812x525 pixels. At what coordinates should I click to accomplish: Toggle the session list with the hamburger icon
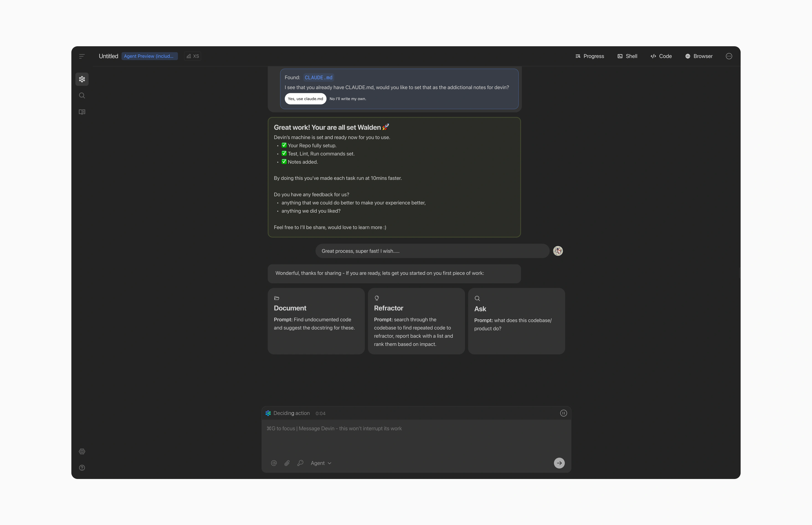[82, 56]
